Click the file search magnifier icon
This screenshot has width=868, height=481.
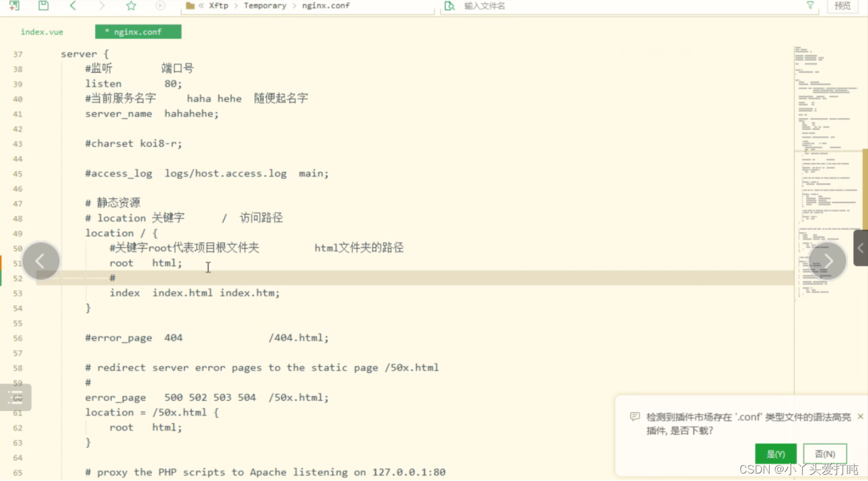pos(450,6)
